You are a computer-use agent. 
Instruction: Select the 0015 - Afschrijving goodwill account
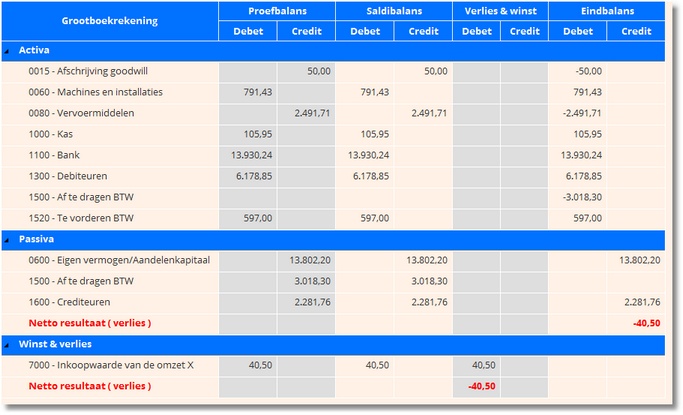89,72
